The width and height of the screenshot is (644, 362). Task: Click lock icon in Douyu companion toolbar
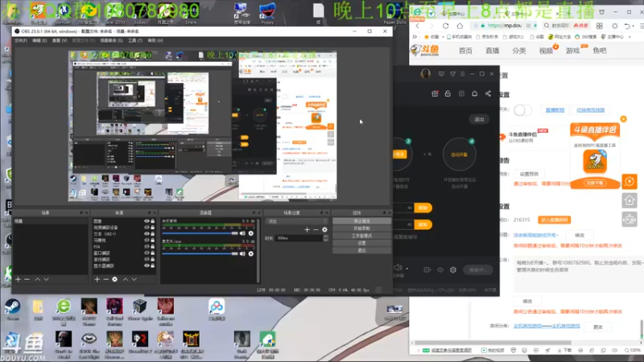448,93
